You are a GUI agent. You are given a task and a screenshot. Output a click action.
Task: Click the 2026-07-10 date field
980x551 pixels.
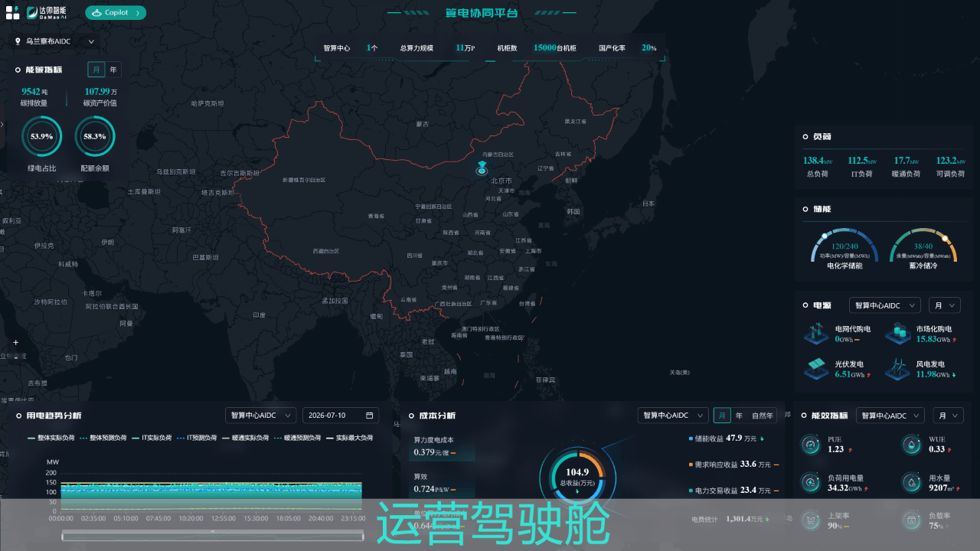coord(341,416)
